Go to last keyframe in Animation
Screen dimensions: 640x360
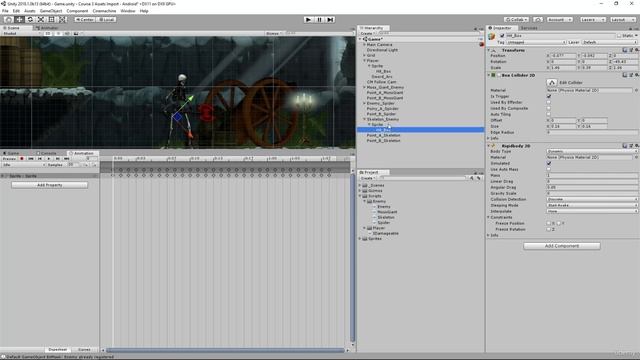tap(67, 158)
